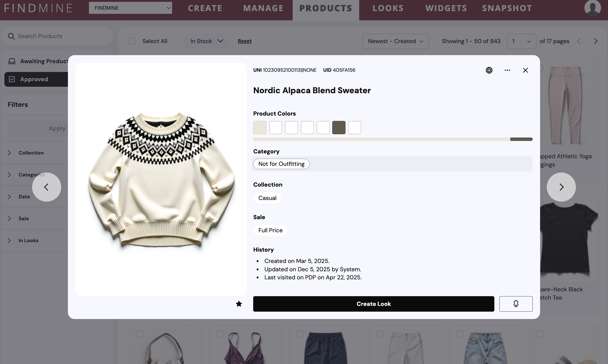Image resolution: width=608 pixels, height=364 pixels.
Task: Click the Create Look button
Action: coord(373,304)
